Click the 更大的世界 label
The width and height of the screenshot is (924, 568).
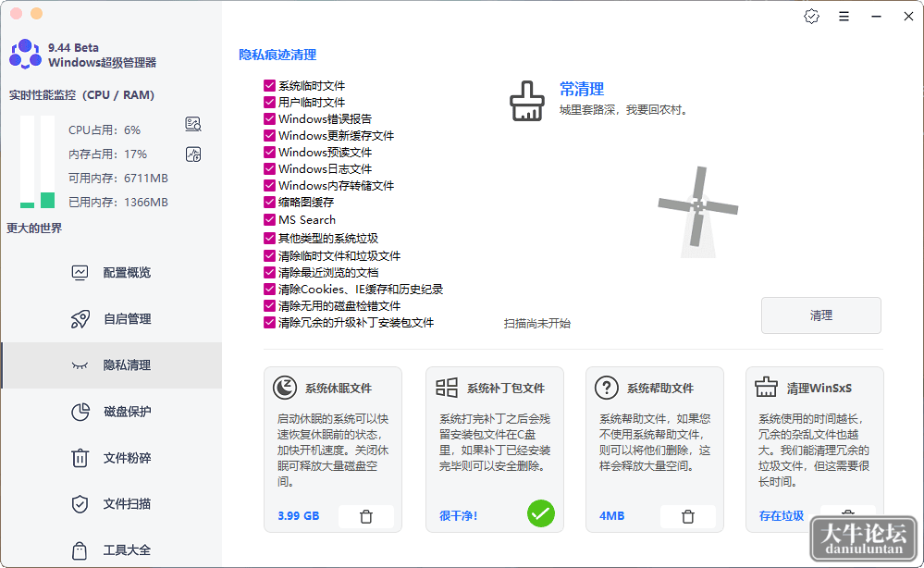click(x=34, y=228)
